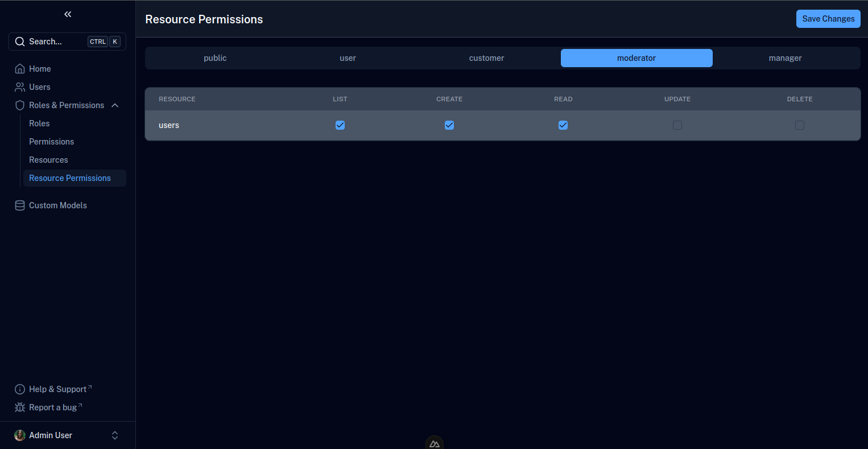Click the Admin User avatar image
The height and width of the screenshot is (449, 868).
tap(20, 435)
